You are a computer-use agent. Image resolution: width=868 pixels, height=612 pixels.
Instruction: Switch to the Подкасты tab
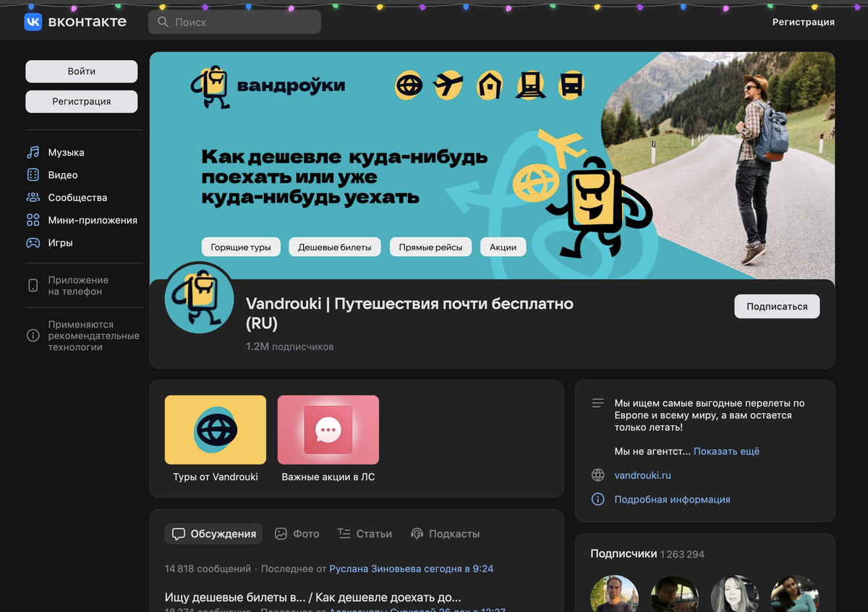(445, 534)
